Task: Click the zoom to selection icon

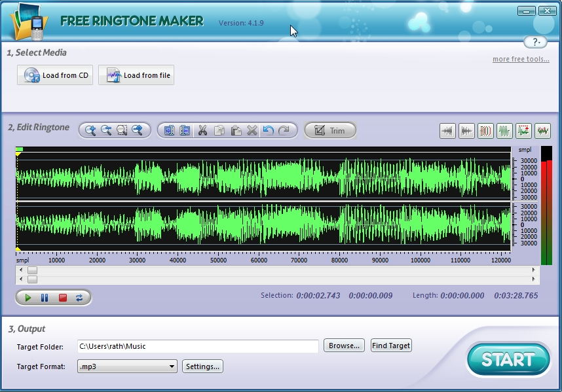Action: point(122,130)
